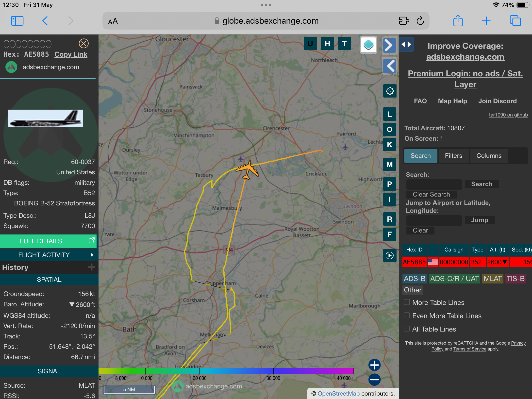Click the Jump button
532x399 pixels.
coord(480,220)
